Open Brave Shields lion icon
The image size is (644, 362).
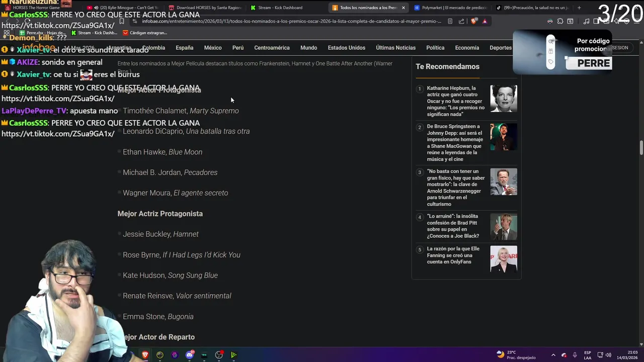pos(473,21)
